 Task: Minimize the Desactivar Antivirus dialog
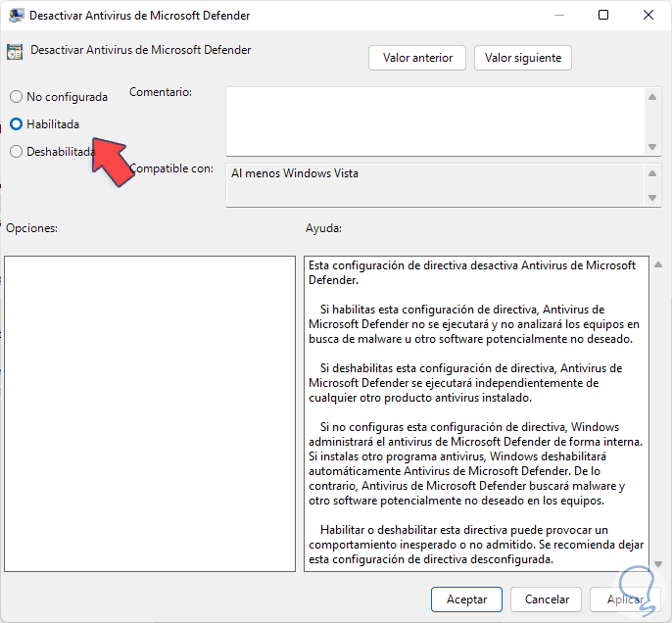558,15
